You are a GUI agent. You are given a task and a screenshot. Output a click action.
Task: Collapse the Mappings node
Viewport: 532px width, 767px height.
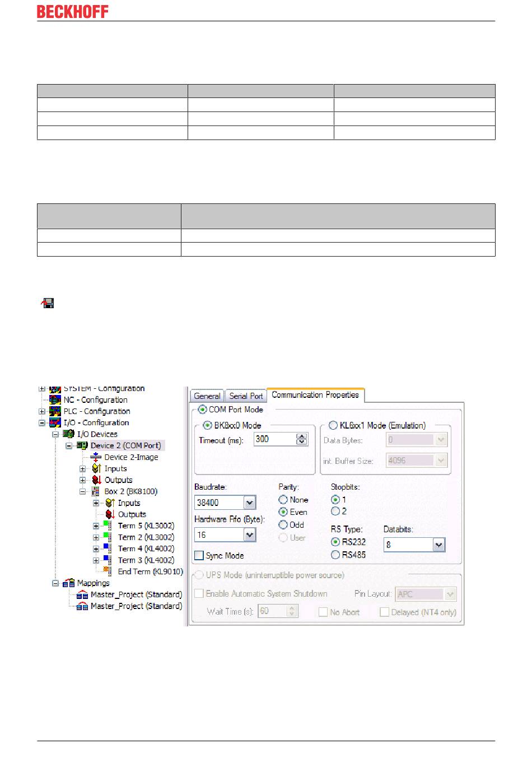click(55, 583)
